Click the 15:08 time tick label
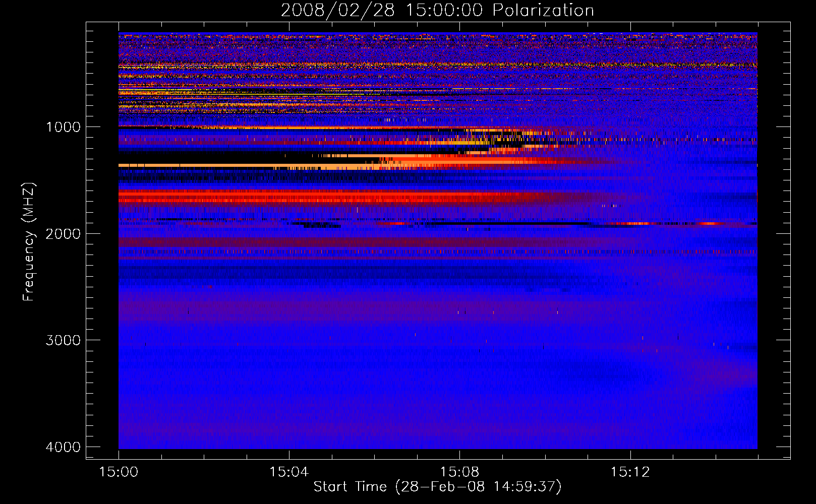This screenshot has width=816, height=504. (x=459, y=472)
